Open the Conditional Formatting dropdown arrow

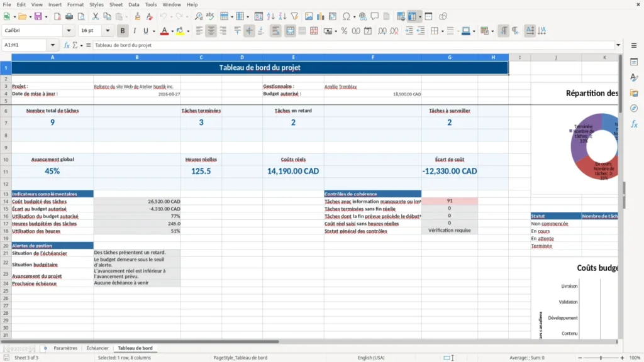492,31
